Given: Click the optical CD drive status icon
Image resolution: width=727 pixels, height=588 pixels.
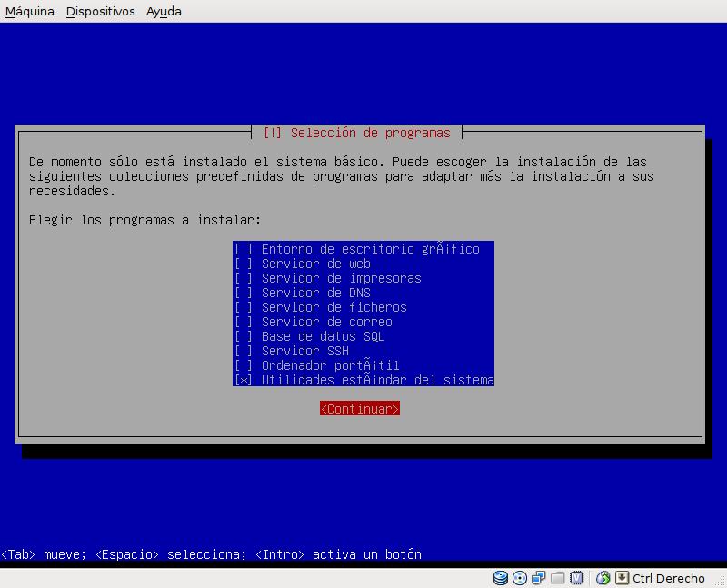Looking at the screenshot, I should click(519, 578).
